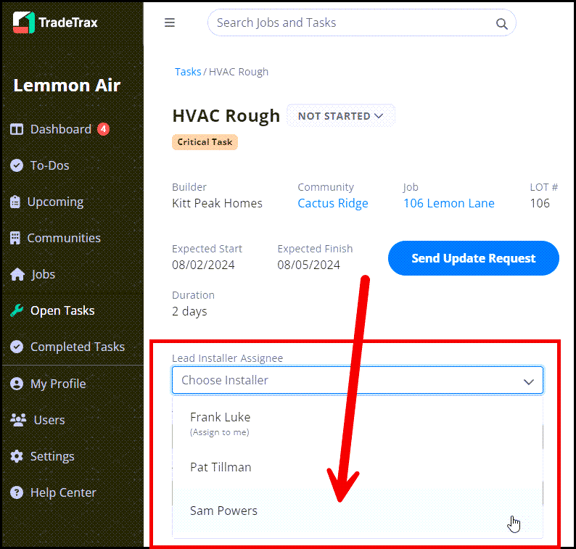The image size is (576, 549).
Task: Open Help Center from sidebar
Action: [x=63, y=492]
